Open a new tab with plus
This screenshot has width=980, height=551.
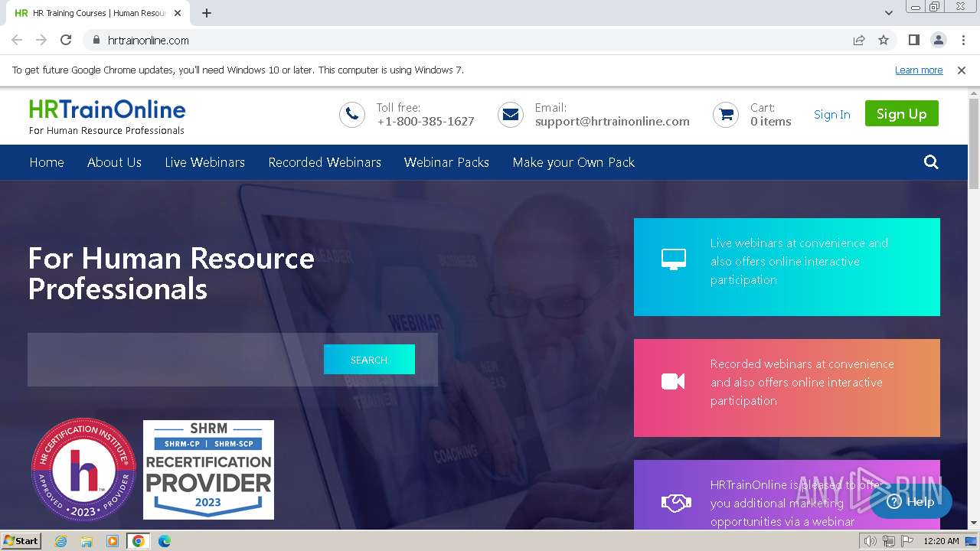207,13
